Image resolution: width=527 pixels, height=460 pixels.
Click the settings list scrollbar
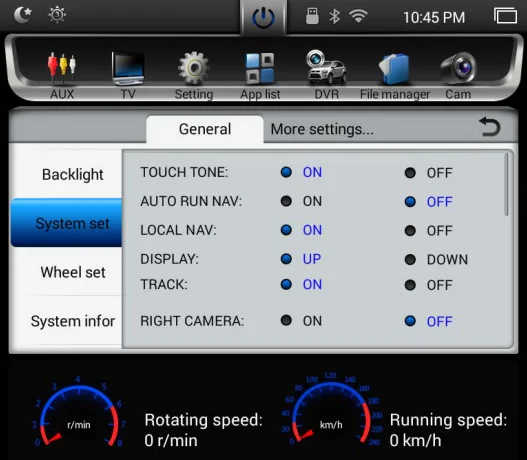pyautogui.click(x=506, y=185)
